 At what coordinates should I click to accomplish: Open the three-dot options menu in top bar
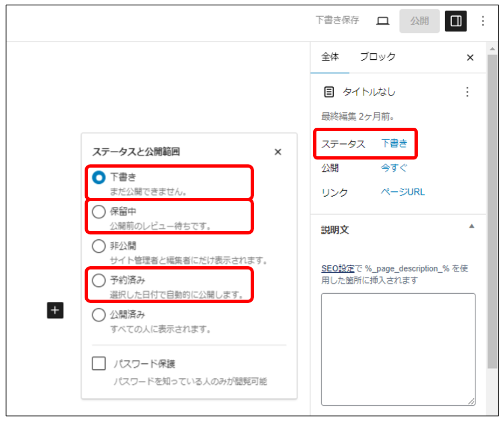(x=483, y=21)
